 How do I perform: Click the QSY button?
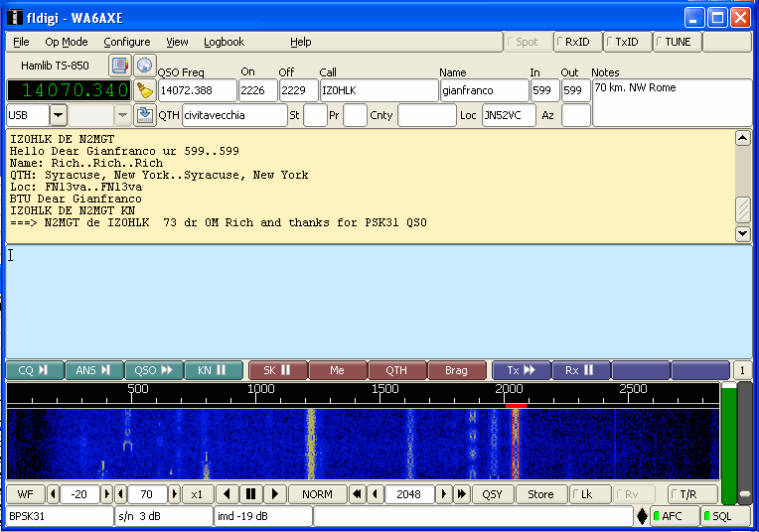pyautogui.click(x=493, y=494)
